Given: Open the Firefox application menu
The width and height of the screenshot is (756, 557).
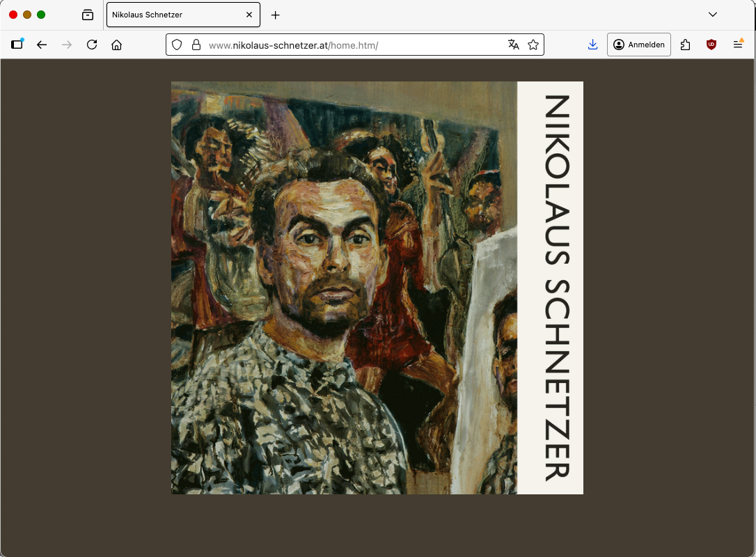Looking at the screenshot, I should [738, 45].
